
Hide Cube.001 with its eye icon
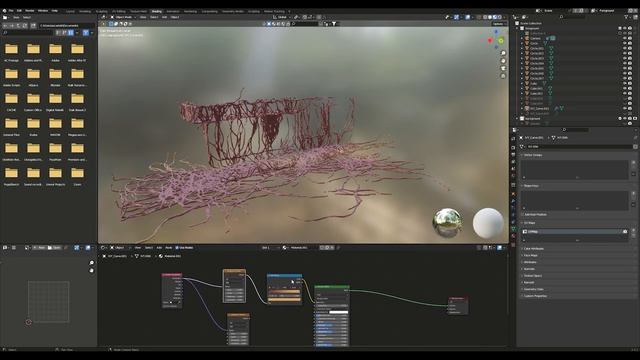624,88
